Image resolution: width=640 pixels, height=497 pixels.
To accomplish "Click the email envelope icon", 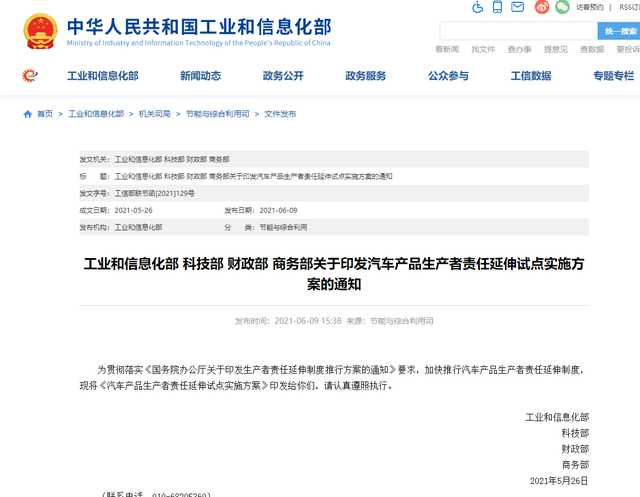I will pyautogui.click(x=517, y=7).
